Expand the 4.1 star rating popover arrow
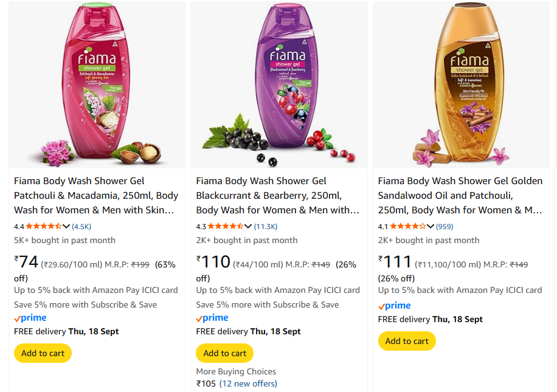Image resolution: width=557 pixels, height=392 pixels. pos(431,227)
